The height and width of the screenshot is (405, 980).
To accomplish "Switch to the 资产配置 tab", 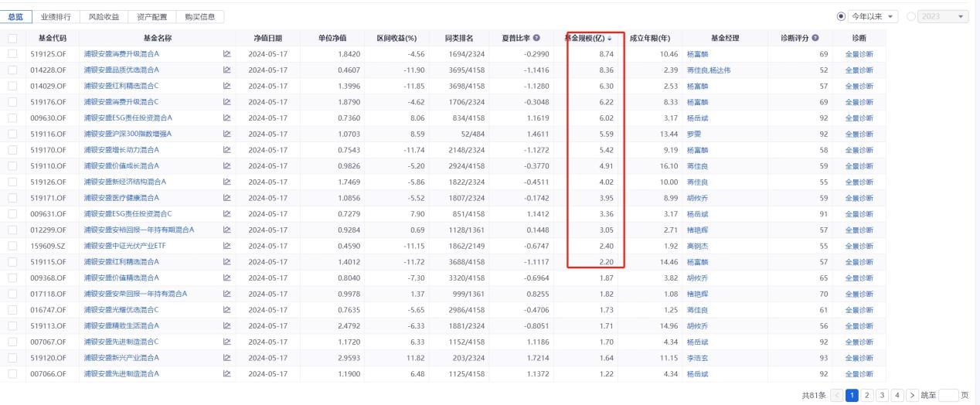I will [x=151, y=16].
